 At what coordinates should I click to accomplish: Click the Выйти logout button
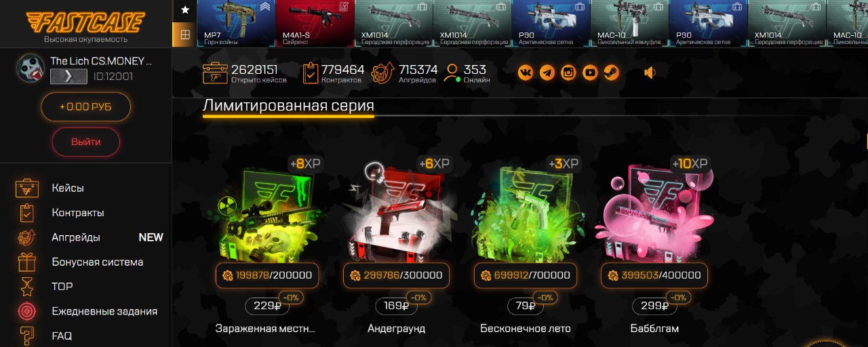click(85, 142)
